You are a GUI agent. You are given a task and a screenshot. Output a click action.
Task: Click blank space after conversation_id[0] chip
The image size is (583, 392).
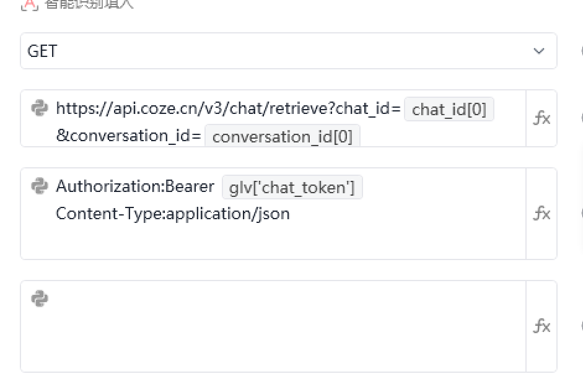click(x=440, y=136)
